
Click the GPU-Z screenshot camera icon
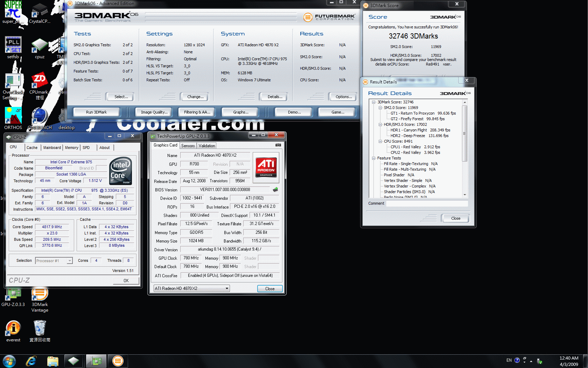[x=278, y=145]
